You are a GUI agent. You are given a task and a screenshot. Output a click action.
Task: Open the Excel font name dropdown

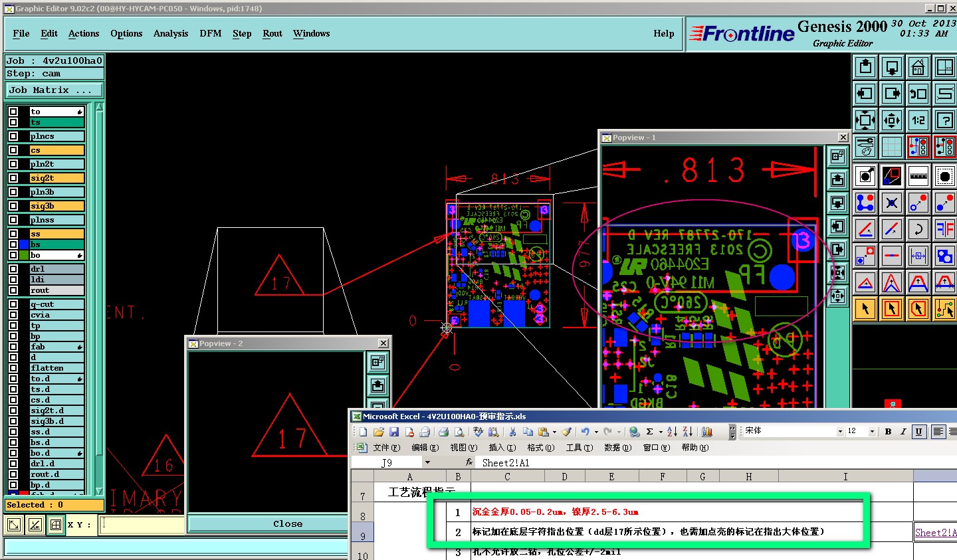coord(839,431)
